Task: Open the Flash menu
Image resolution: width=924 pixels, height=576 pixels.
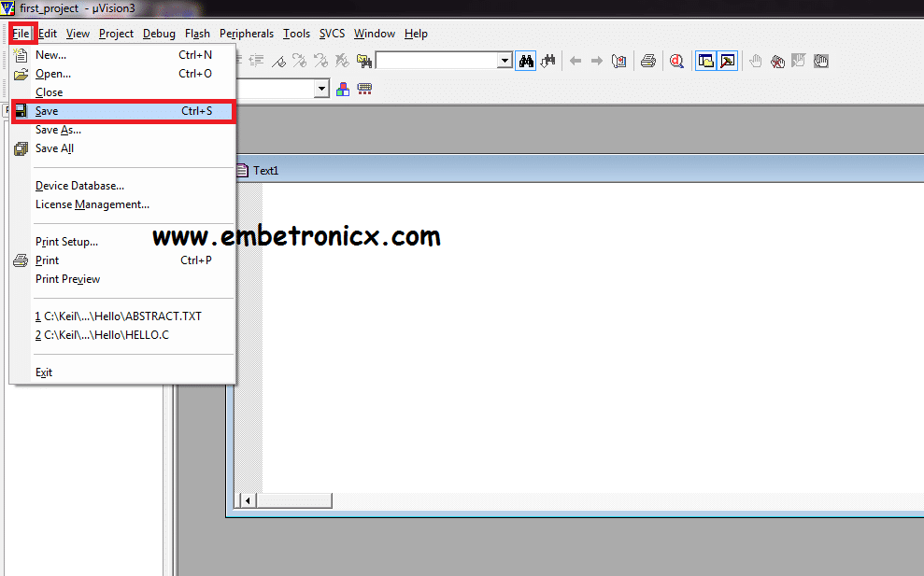Action: 197,34
